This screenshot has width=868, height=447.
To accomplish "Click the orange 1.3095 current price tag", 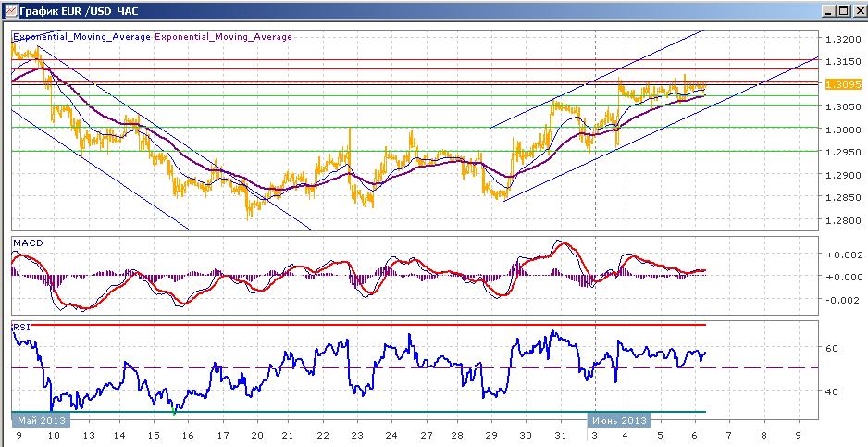I will (843, 84).
